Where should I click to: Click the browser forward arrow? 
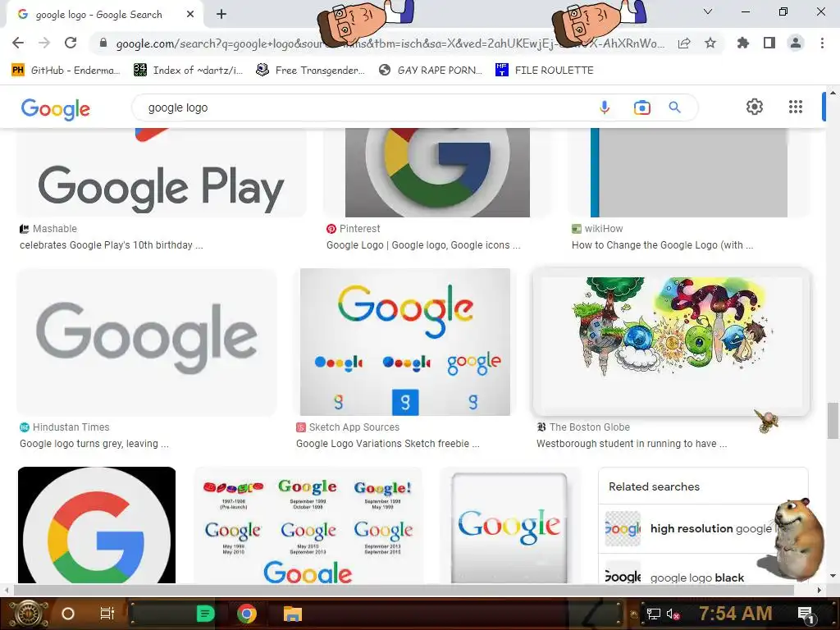click(44, 43)
